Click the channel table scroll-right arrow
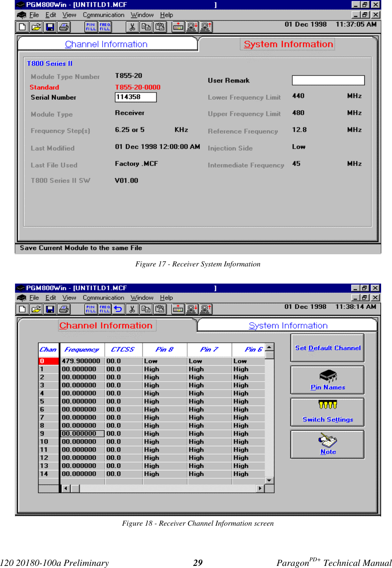 tap(260, 488)
